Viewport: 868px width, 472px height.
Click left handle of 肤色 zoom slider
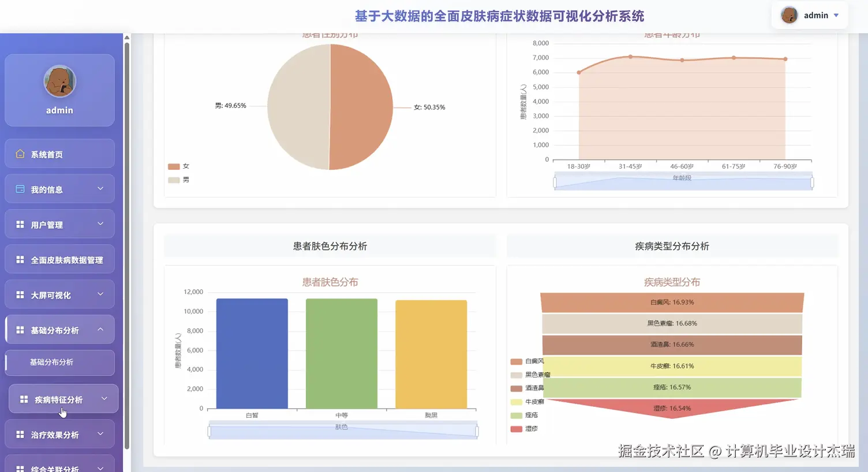[209, 431]
